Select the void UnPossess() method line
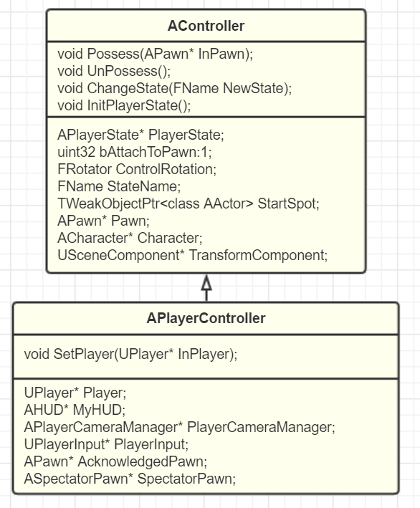Screen dimensions: 420x508 click(x=114, y=71)
